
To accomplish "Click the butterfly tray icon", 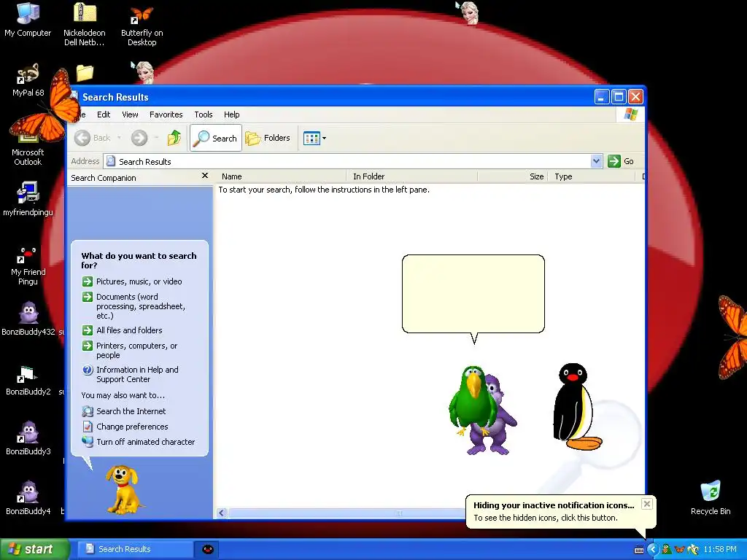I will (x=680, y=550).
